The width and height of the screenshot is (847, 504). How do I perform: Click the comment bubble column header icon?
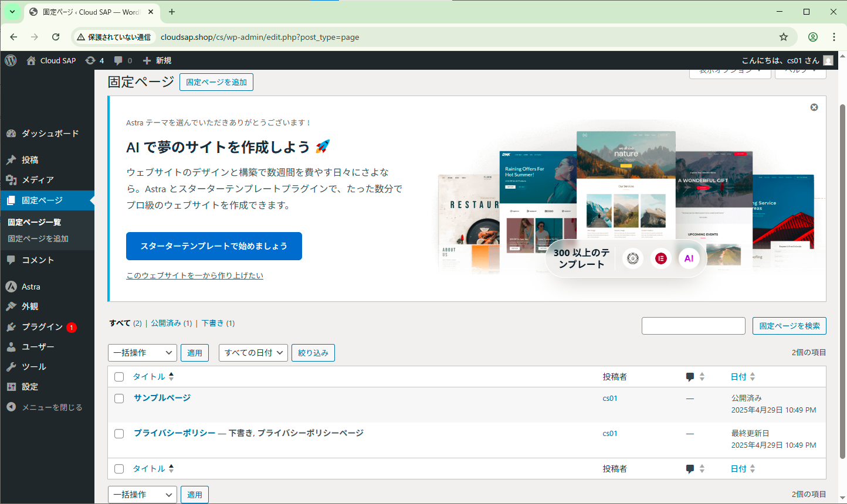pyautogui.click(x=690, y=377)
